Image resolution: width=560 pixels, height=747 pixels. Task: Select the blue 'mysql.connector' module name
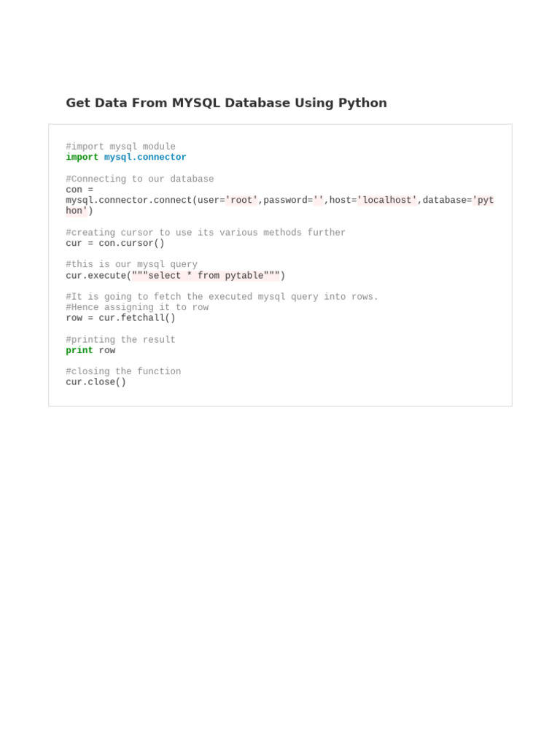tap(145, 157)
